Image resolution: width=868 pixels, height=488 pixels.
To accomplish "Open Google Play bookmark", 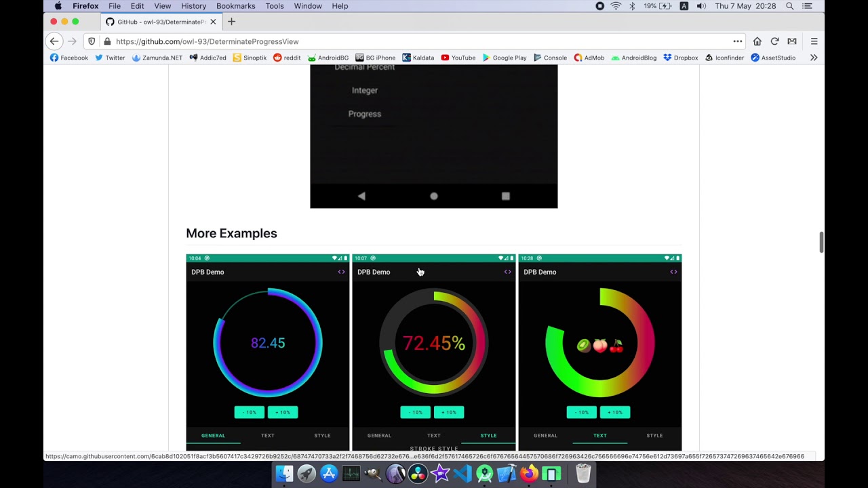I will 505,58.
